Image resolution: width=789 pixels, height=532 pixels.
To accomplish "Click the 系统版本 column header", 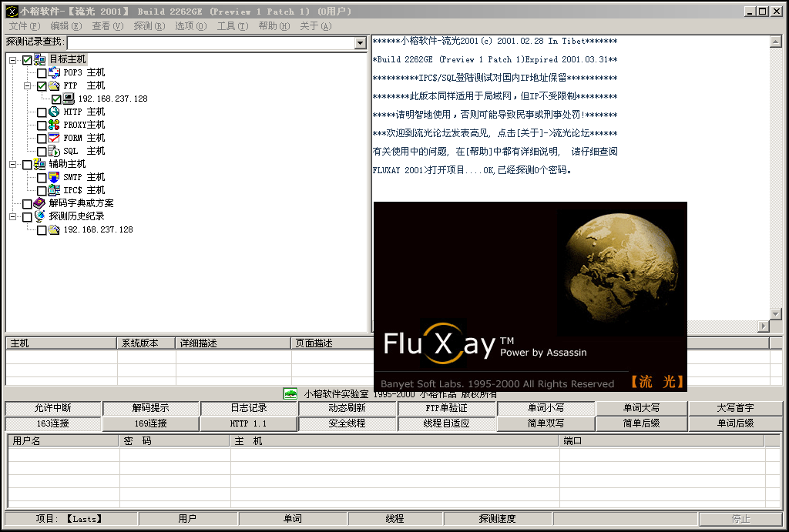I will click(146, 343).
